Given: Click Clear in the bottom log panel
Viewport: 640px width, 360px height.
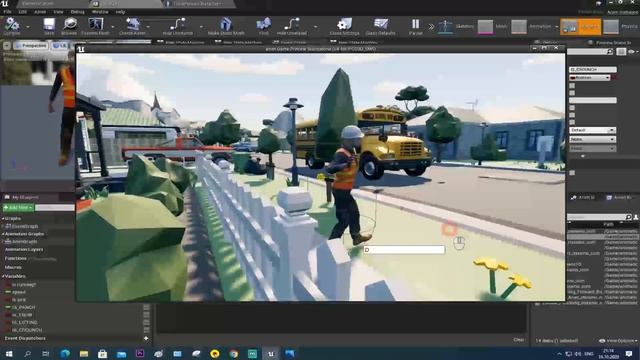Looking at the screenshot, I should pos(518,340).
